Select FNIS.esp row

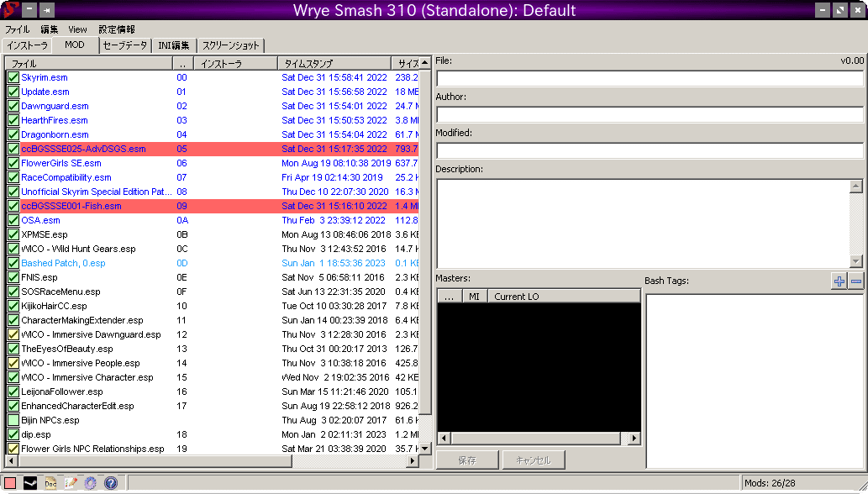pyautogui.click(x=213, y=278)
